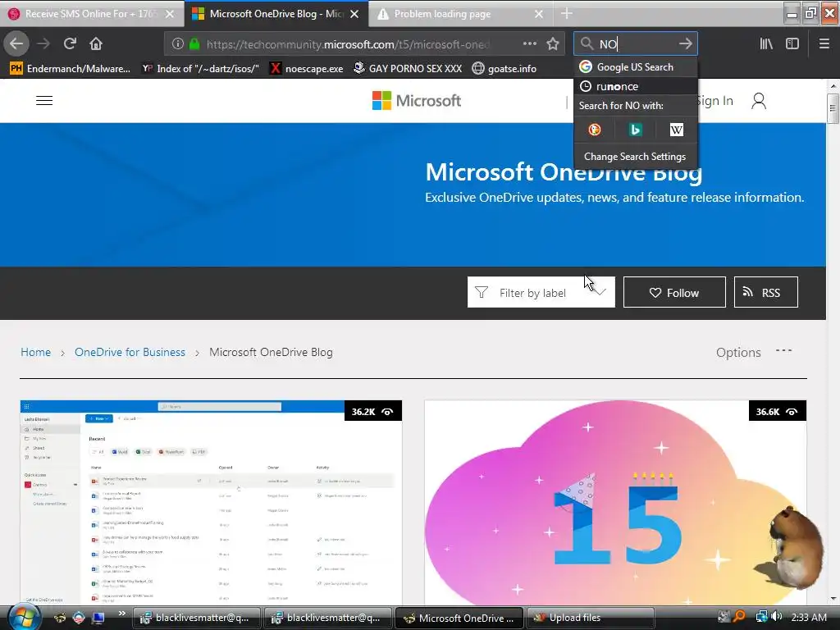Image resolution: width=840 pixels, height=630 pixels.
Task: Click the green padlock security icon
Action: coord(194,44)
